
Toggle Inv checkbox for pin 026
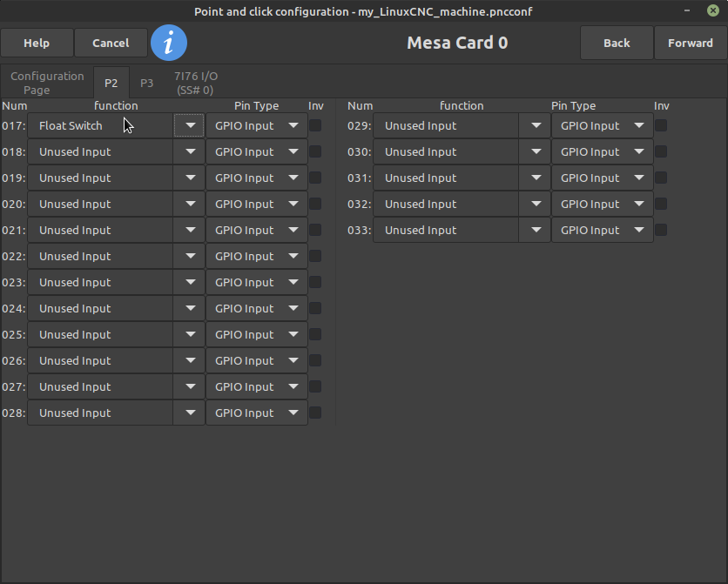pyautogui.click(x=315, y=360)
